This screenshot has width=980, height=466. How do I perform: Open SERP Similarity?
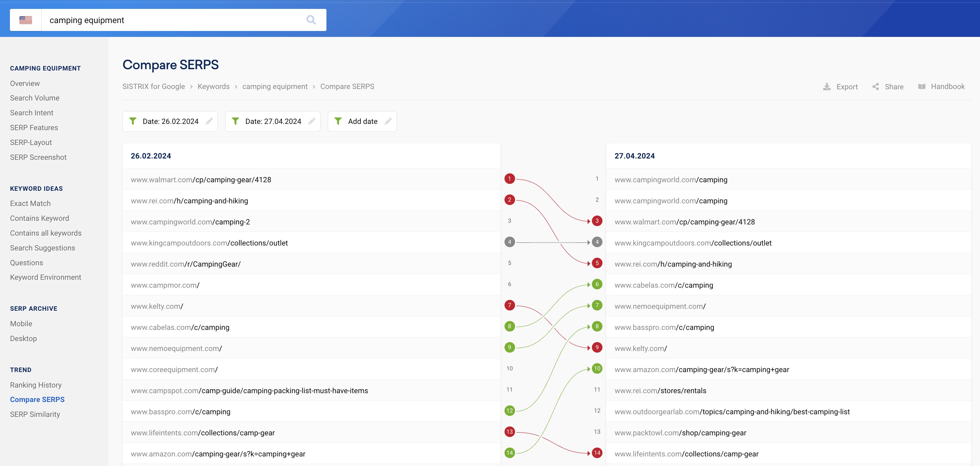[x=35, y=414]
